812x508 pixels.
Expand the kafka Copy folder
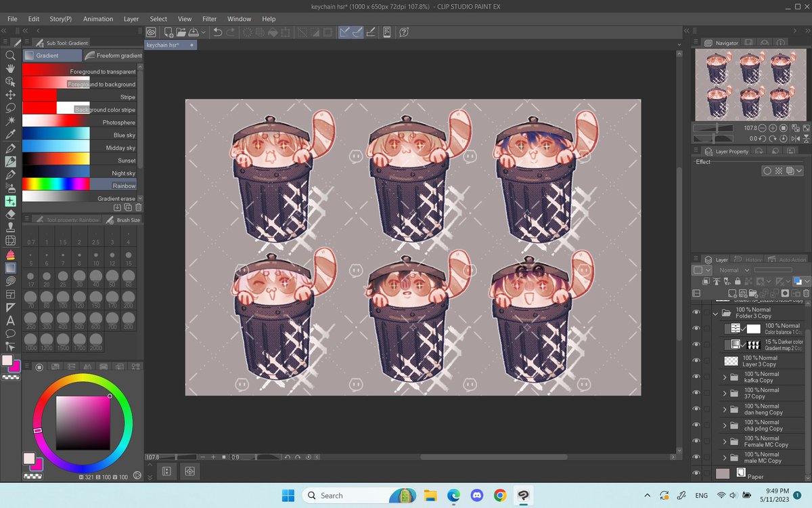click(725, 377)
